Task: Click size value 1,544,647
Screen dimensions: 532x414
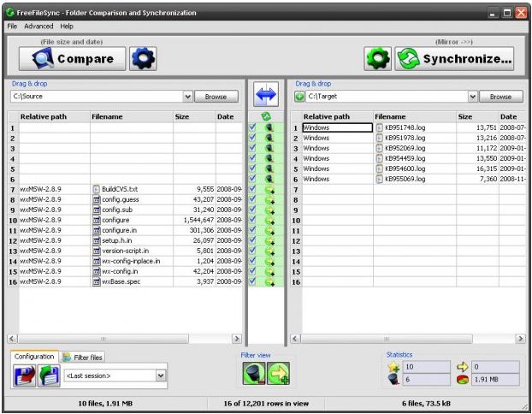Action: pyautogui.click(x=198, y=220)
